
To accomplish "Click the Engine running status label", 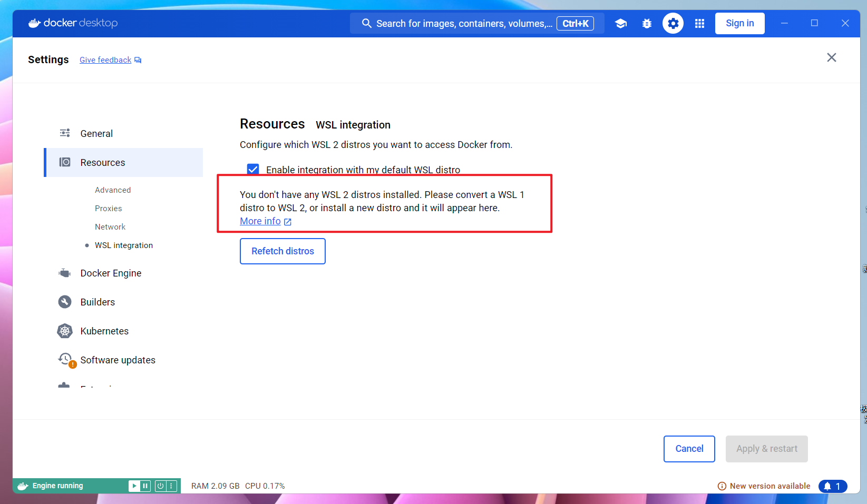I will coord(58,486).
